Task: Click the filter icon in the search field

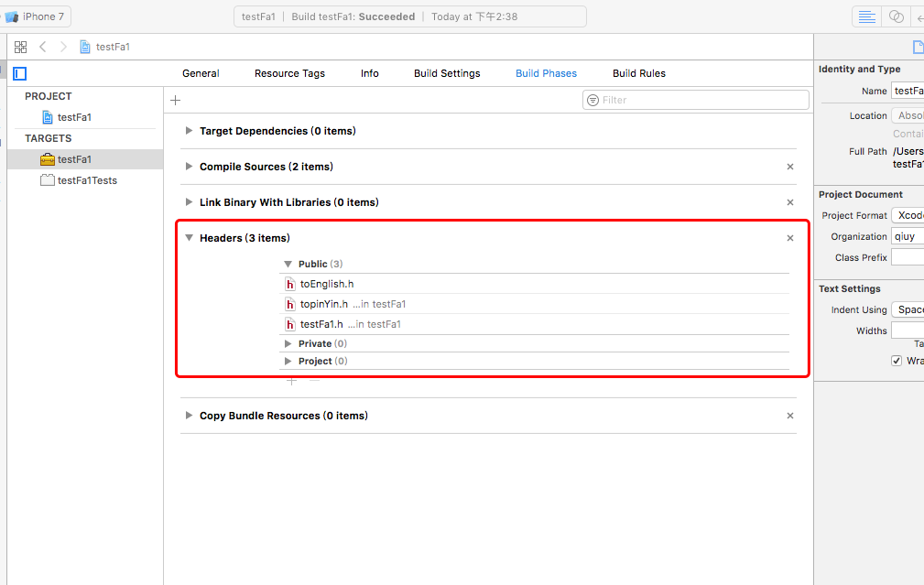Action: pyautogui.click(x=592, y=100)
